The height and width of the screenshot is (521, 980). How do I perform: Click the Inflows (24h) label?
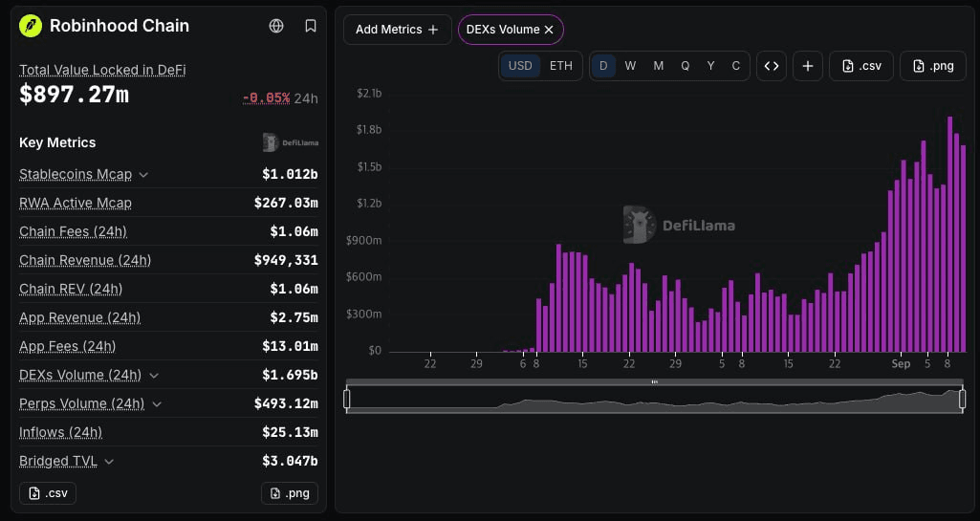pos(60,433)
